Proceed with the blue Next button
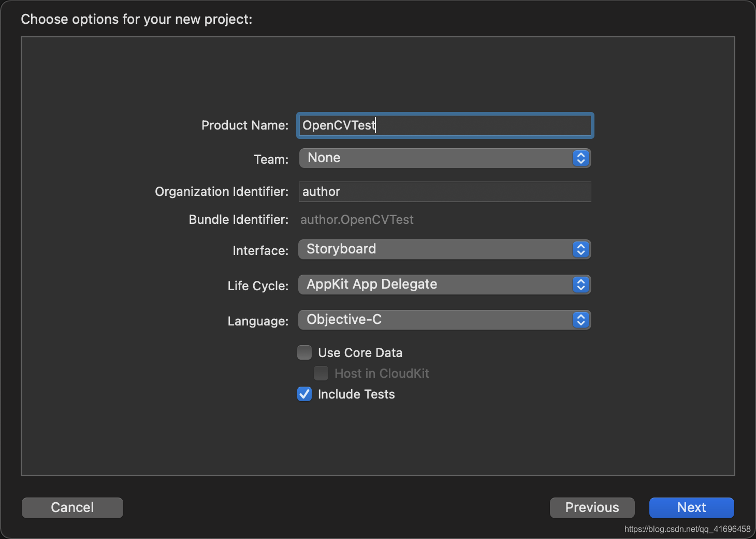Image resolution: width=756 pixels, height=539 pixels. (691, 507)
